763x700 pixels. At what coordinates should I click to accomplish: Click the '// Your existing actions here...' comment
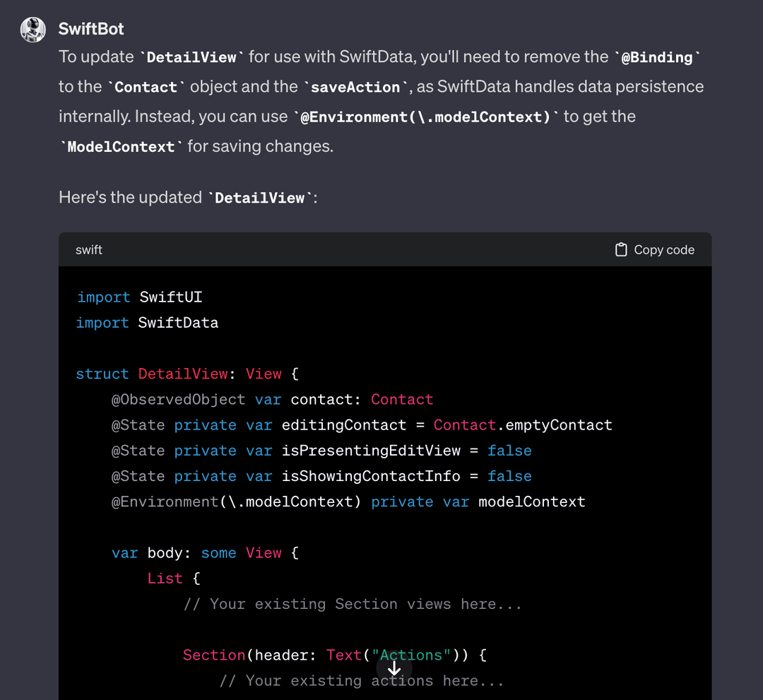point(362,680)
